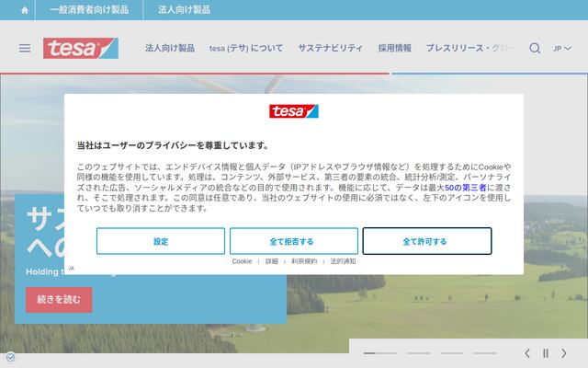Select second slide indicator bar
Image resolution: width=588 pixels, height=368 pixels.
click(419, 353)
